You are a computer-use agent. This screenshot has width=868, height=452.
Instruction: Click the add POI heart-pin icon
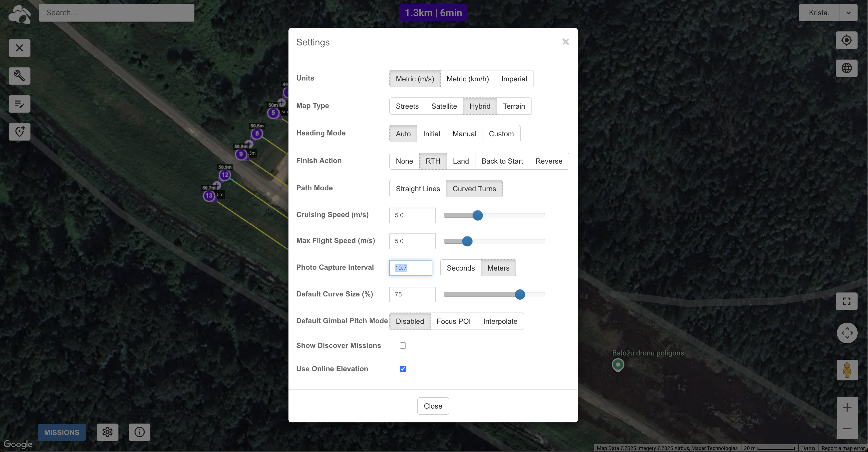pyautogui.click(x=19, y=132)
